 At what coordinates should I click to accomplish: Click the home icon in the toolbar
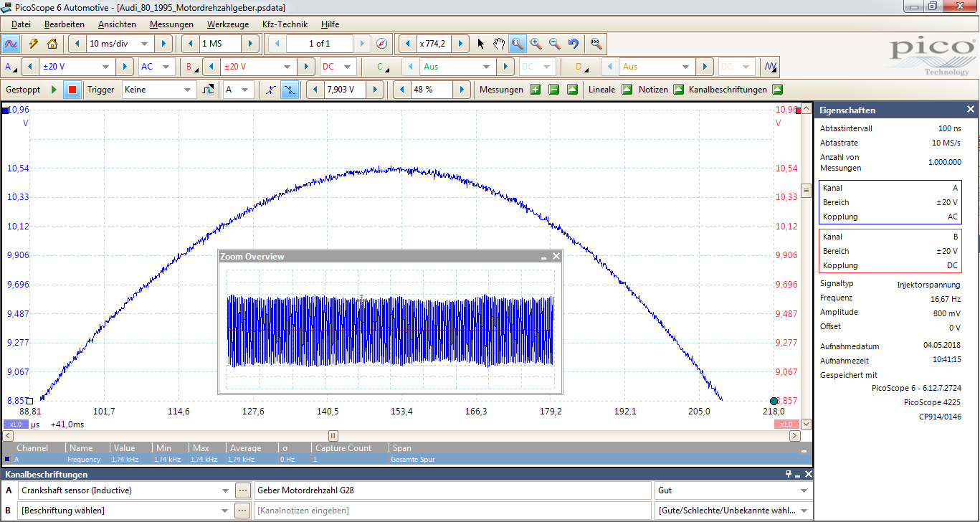pos(52,44)
